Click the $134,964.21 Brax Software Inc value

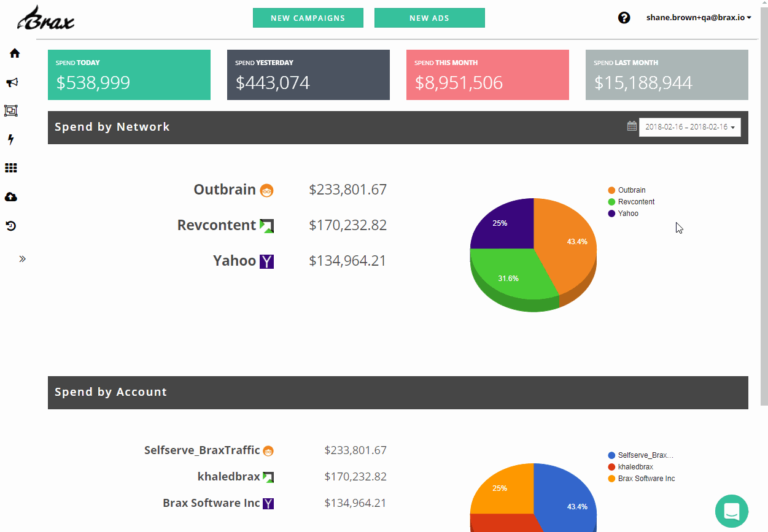tap(355, 503)
